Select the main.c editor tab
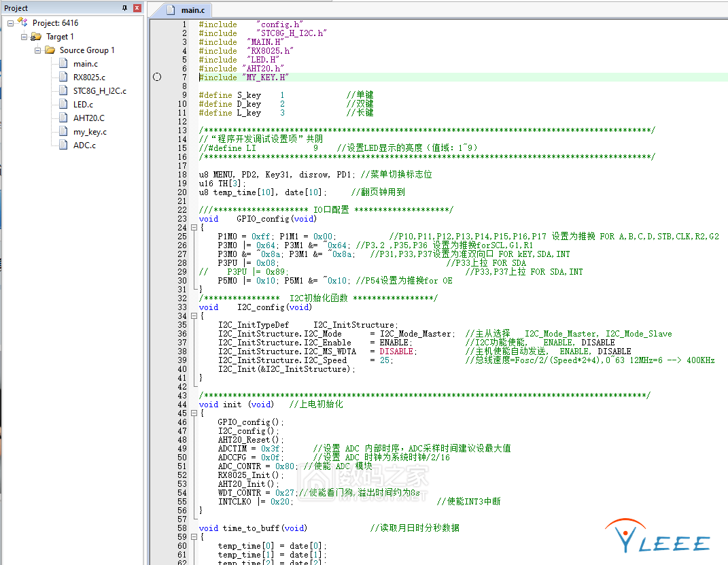The width and height of the screenshot is (728, 565). point(186,10)
